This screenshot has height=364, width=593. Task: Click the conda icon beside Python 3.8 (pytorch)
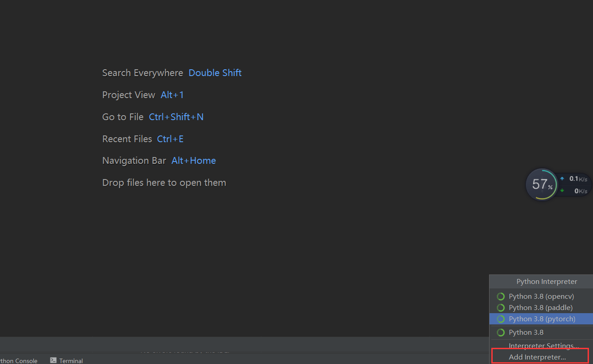point(500,319)
